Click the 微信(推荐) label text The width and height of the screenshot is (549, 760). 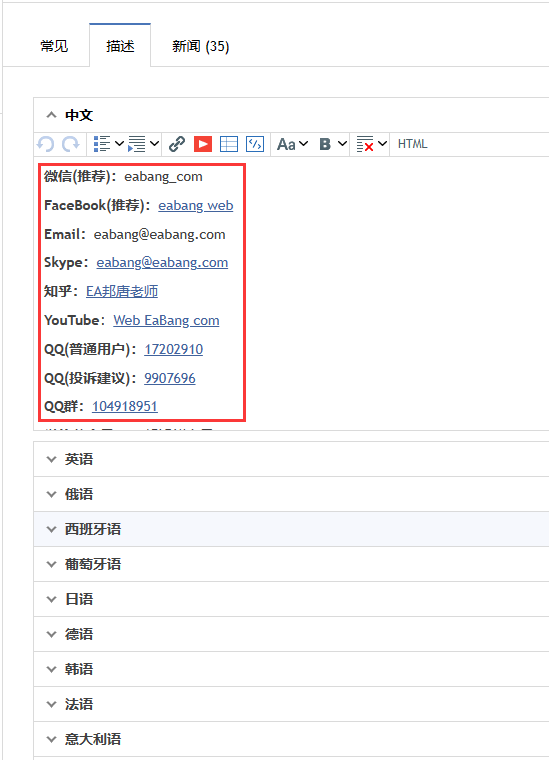coord(78,176)
